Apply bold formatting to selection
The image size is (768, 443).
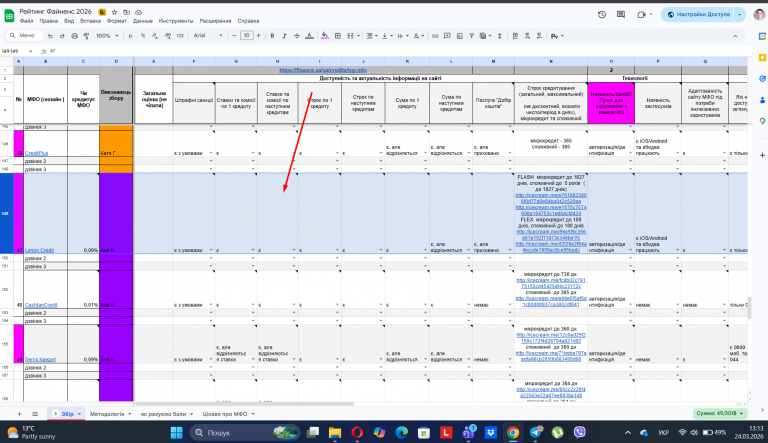[272, 36]
